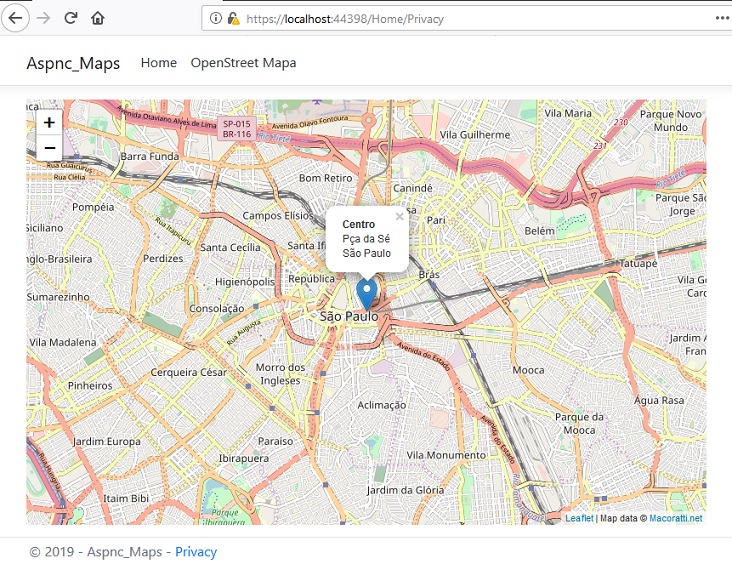Open the OpenStreet Mapa menu item

point(243,63)
